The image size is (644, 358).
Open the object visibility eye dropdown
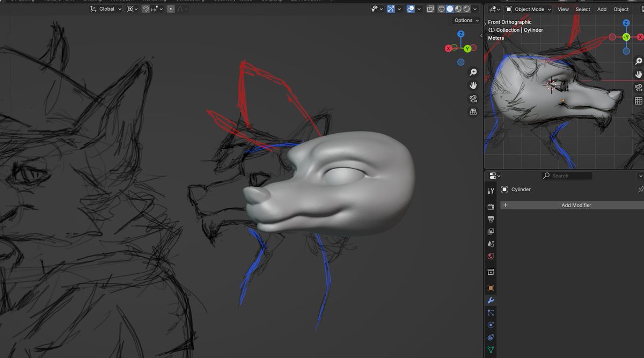(x=377, y=9)
